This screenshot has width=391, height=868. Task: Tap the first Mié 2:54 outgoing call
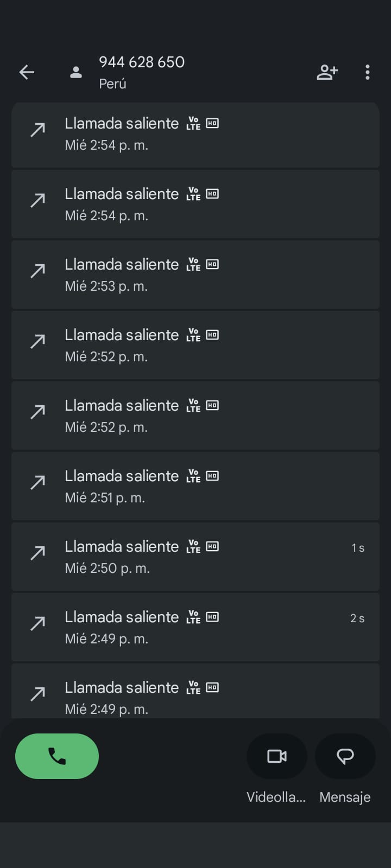(195, 135)
